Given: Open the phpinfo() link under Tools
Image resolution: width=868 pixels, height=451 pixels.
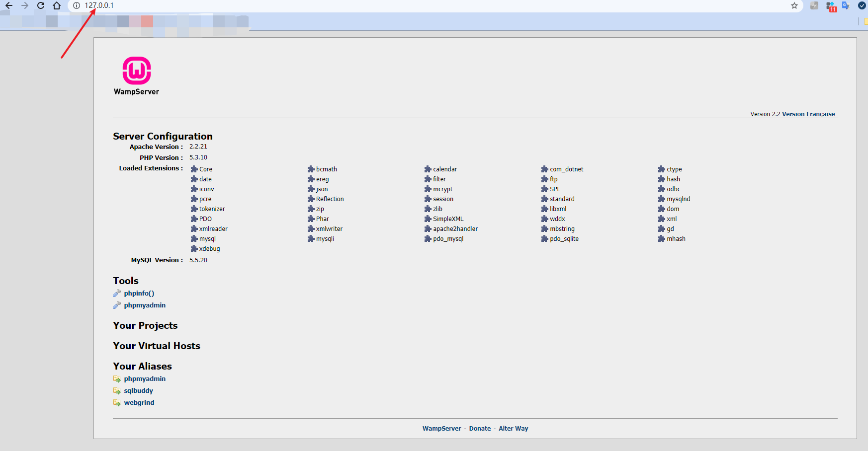Looking at the screenshot, I should (139, 294).
